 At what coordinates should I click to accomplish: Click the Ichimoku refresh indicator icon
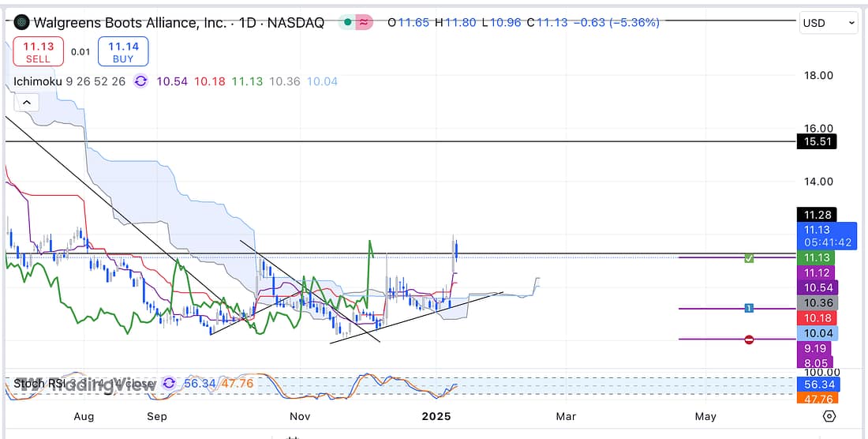tap(140, 81)
